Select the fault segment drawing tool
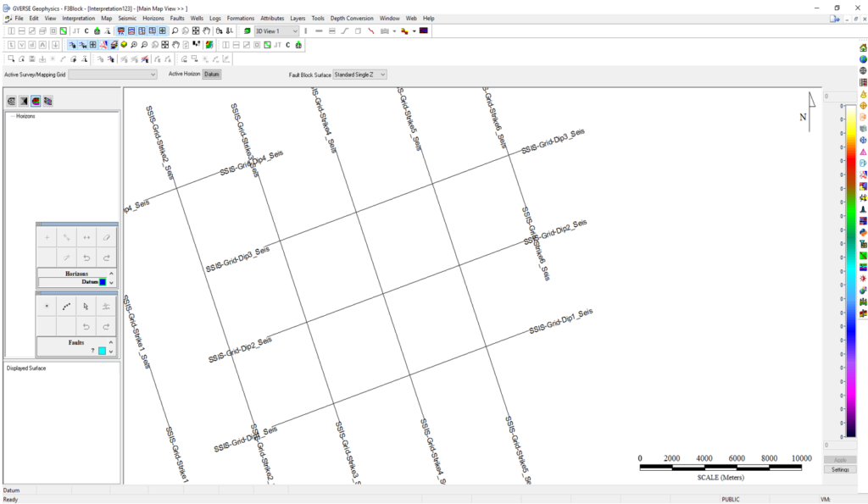 tap(64, 307)
